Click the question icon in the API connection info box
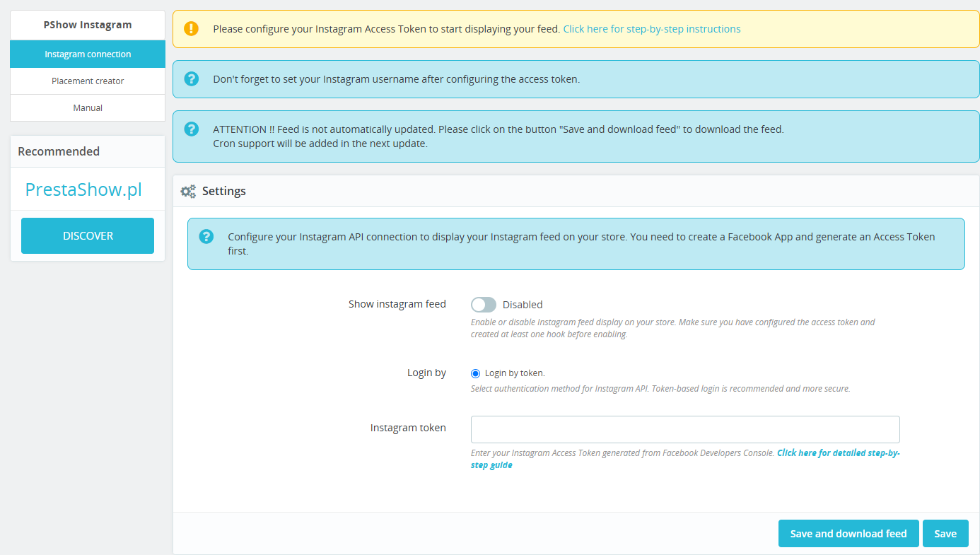Viewport: 980px width, 555px height. coord(206,237)
